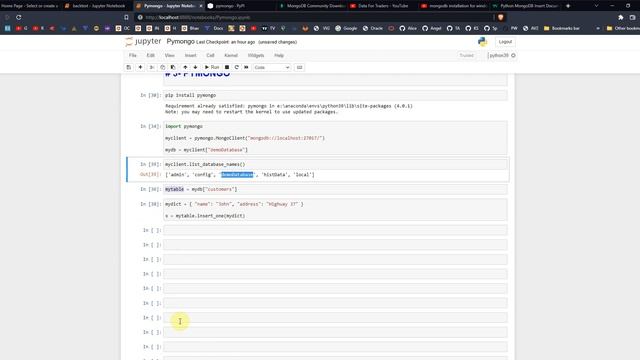
Task: Restart kernel and rerun the whole notebook
Action: 246,67
